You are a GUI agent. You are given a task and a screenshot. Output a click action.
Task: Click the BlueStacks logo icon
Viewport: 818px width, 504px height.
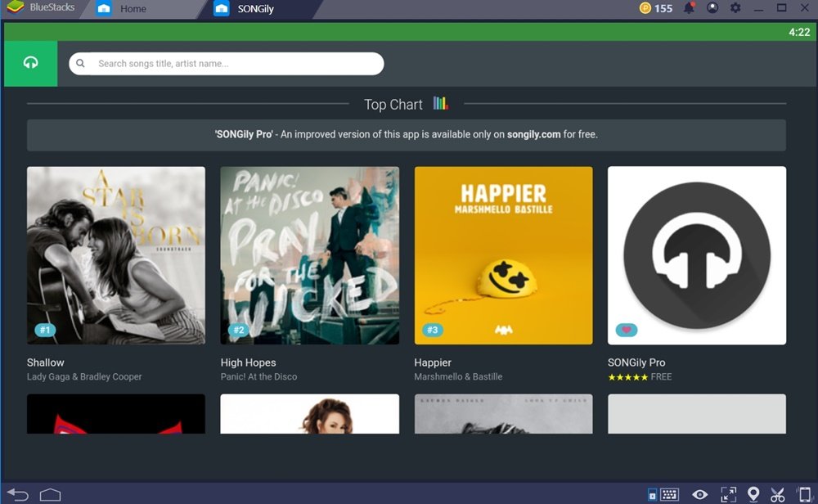15,7
